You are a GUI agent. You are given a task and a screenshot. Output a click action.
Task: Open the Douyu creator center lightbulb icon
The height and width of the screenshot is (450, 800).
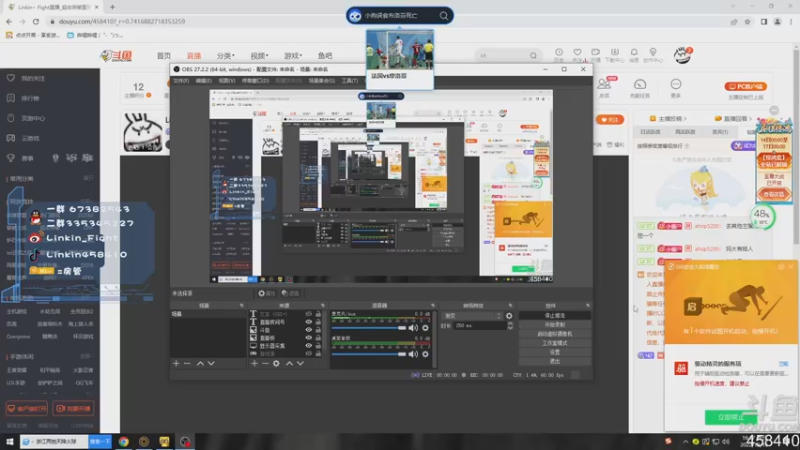pyautogui.click(x=653, y=54)
